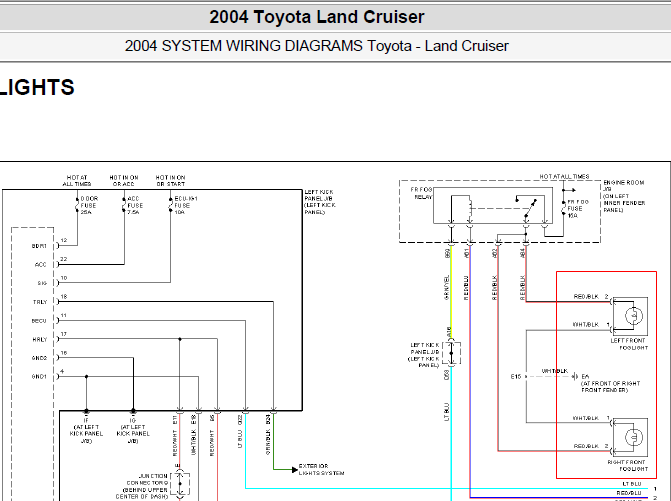The image size is (671, 501).
Task: Select the "ACC FUSE 7.5A" label
Action: click(x=135, y=205)
